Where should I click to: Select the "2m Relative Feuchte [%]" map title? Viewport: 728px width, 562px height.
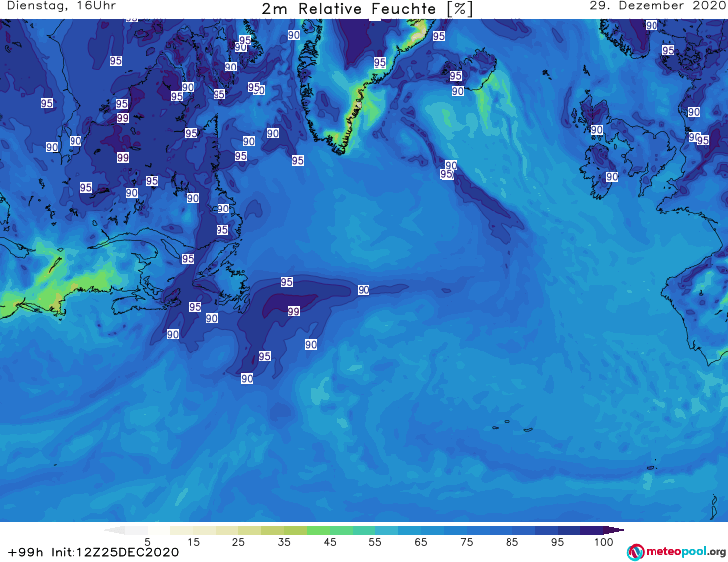point(366,9)
